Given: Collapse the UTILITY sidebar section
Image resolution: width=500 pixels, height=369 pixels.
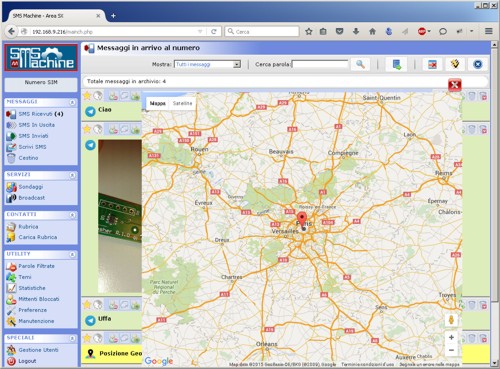Looking at the screenshot, I should 72,255.
